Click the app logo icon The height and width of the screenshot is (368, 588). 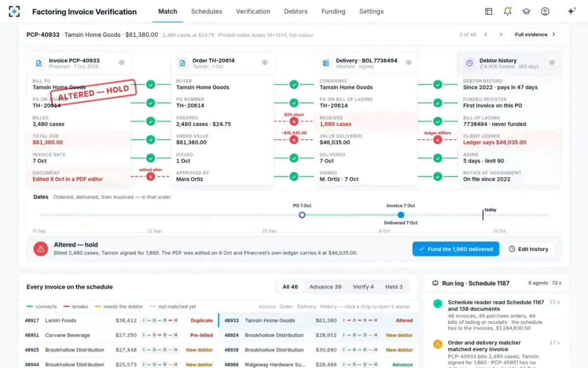pyautogui.click(x=14, y=11)
